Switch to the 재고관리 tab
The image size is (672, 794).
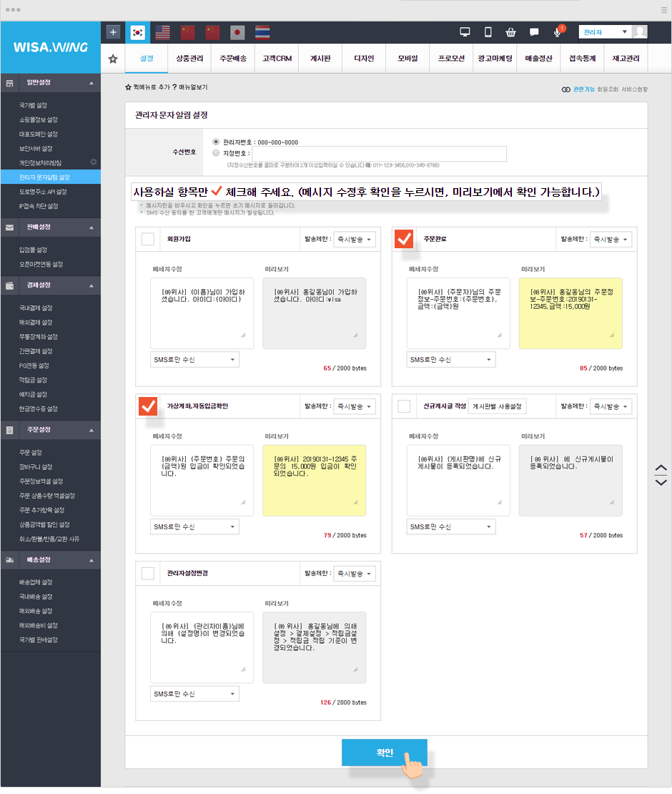click(x=626, y=59)
